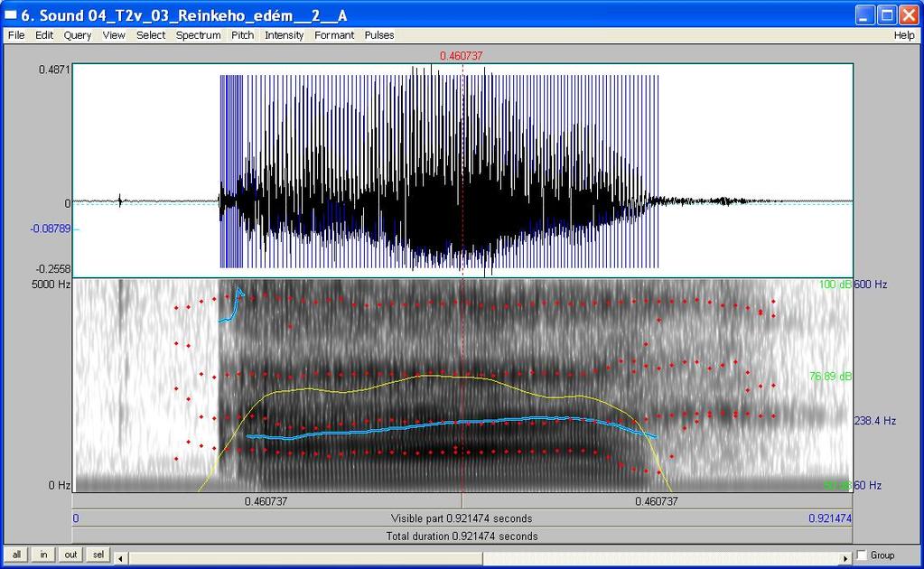Click the '0 Hz' spectrogram bottom label

pyautogui.click(x=60, y=485)
